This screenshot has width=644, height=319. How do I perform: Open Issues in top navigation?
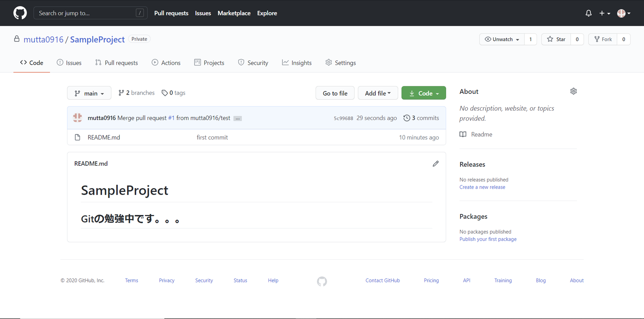click(x=203, y=13)
